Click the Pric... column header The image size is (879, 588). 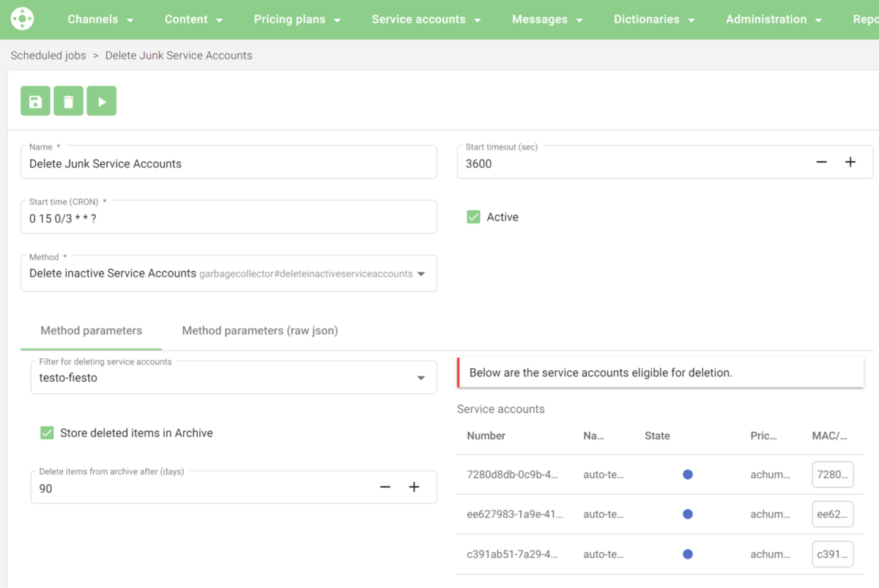[x=764, y=436]
